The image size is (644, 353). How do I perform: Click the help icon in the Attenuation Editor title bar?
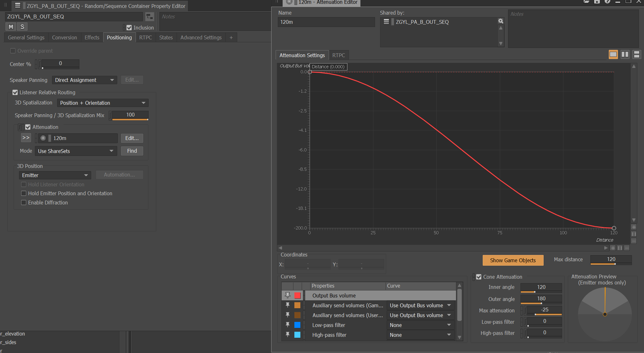pyautogui.click(x=607, y=2)
